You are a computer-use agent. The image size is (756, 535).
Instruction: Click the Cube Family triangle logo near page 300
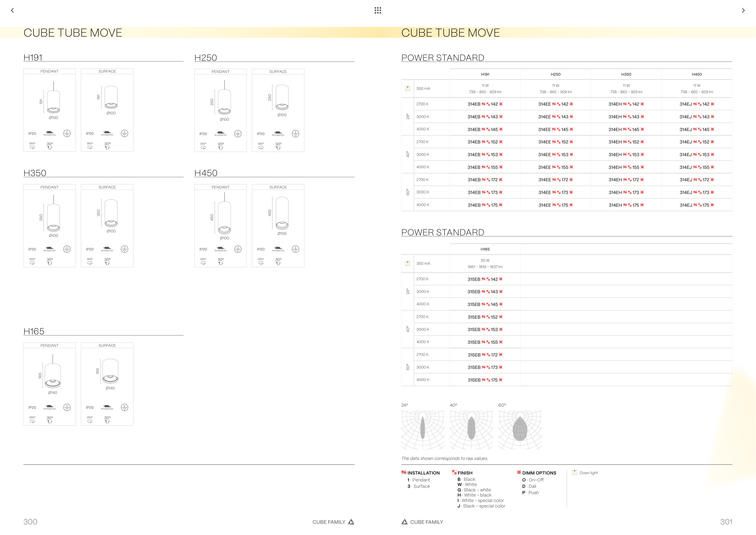coord(351,522)
